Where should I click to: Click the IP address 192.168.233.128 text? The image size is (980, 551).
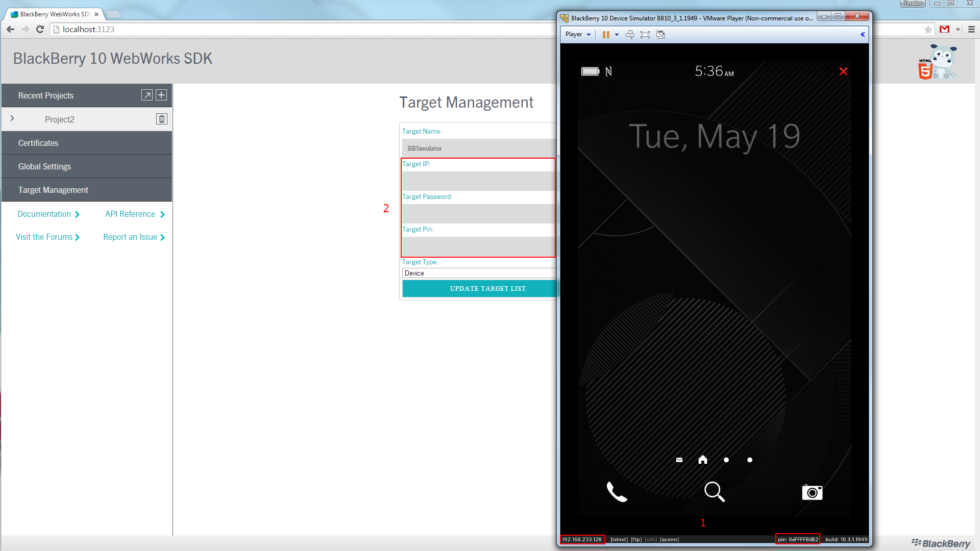582,539
